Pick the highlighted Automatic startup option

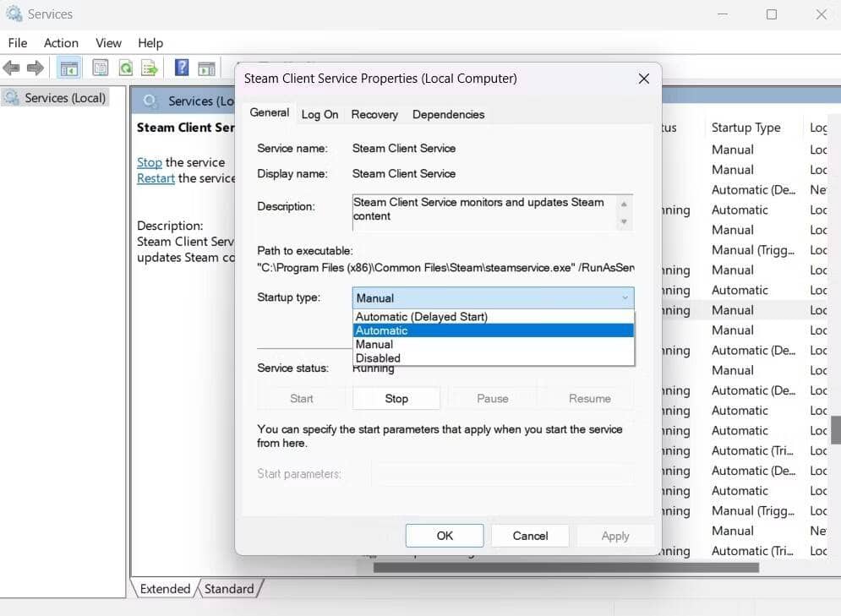pos(382,330)
